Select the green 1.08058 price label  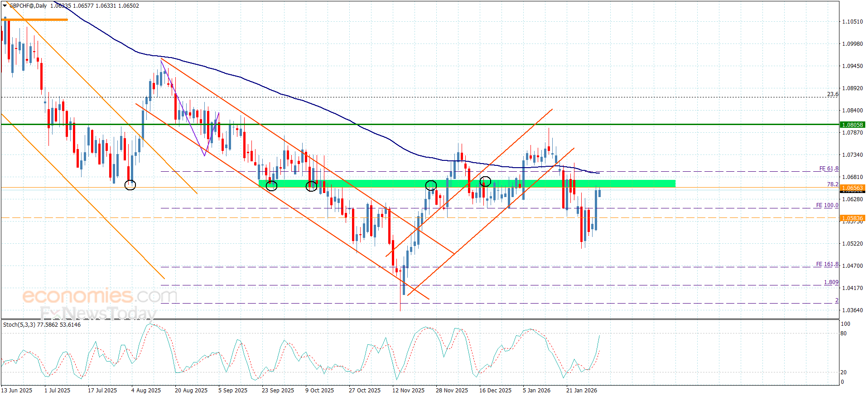[852, 125]
